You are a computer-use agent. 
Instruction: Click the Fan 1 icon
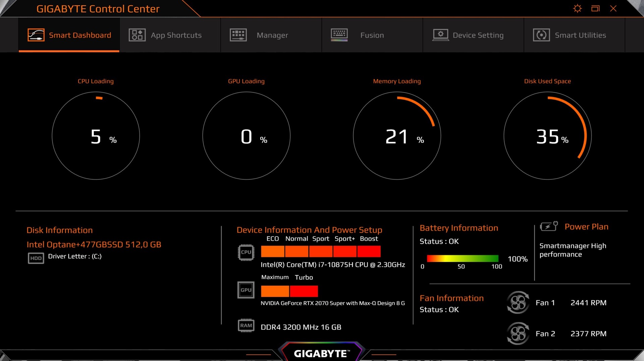[x=518, y=303]
